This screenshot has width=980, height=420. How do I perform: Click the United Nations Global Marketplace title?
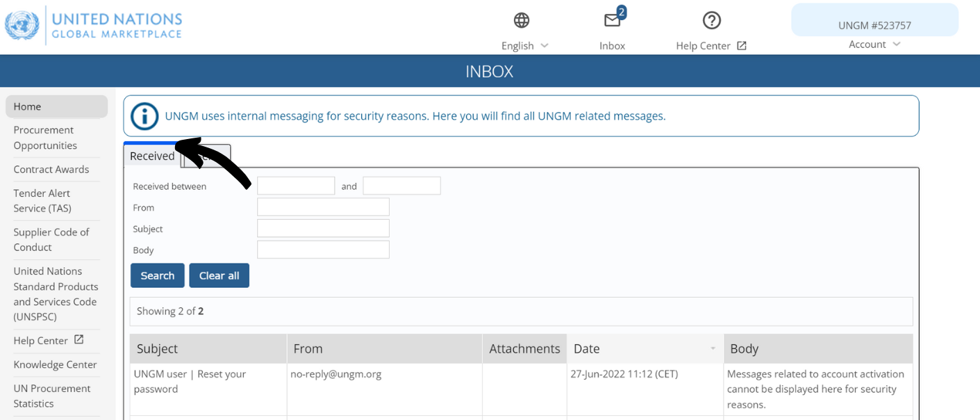pyautogui.click(x=117, y=25)
